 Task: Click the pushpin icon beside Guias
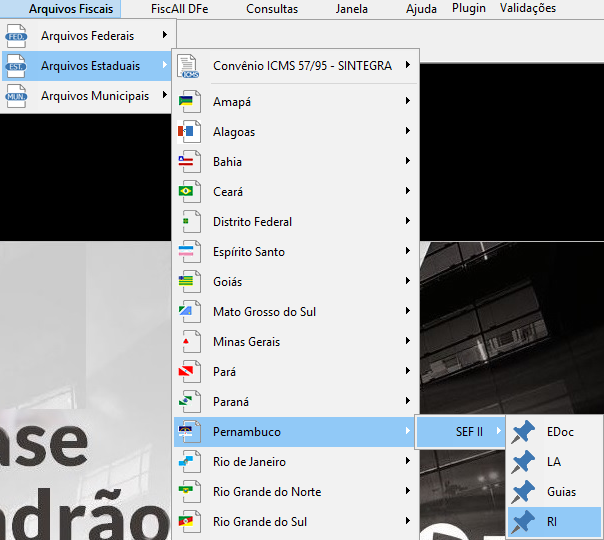click(523, 492)
